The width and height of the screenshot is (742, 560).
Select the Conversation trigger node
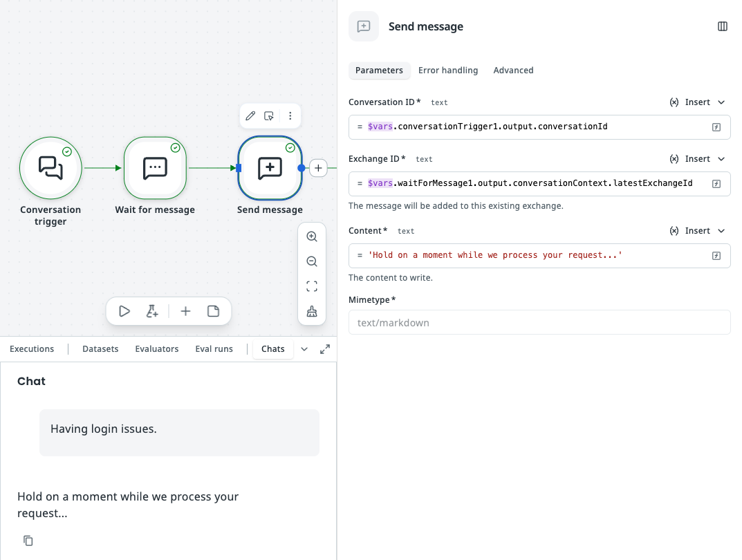coord(50,168)
